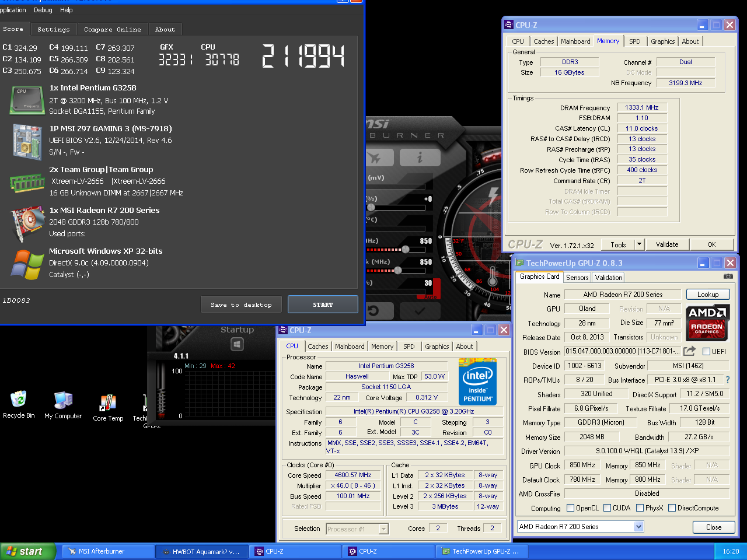
Task: Click the Tools button in CPU-Z
Action: (x=618, y=244)
